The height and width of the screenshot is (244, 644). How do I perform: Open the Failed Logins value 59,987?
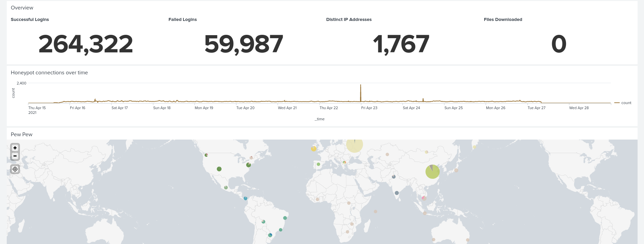coord(243,44)
